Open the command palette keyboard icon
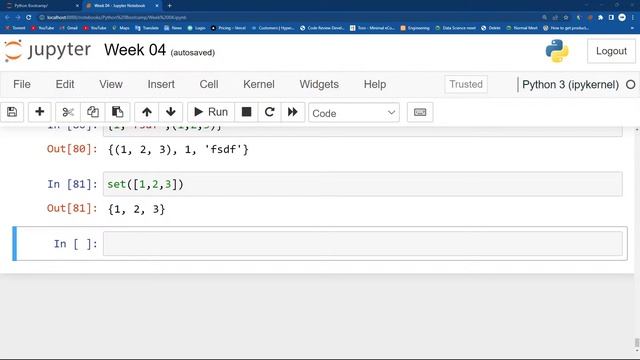The width and height of the screenshot is (640, 360). pos(420,112)
